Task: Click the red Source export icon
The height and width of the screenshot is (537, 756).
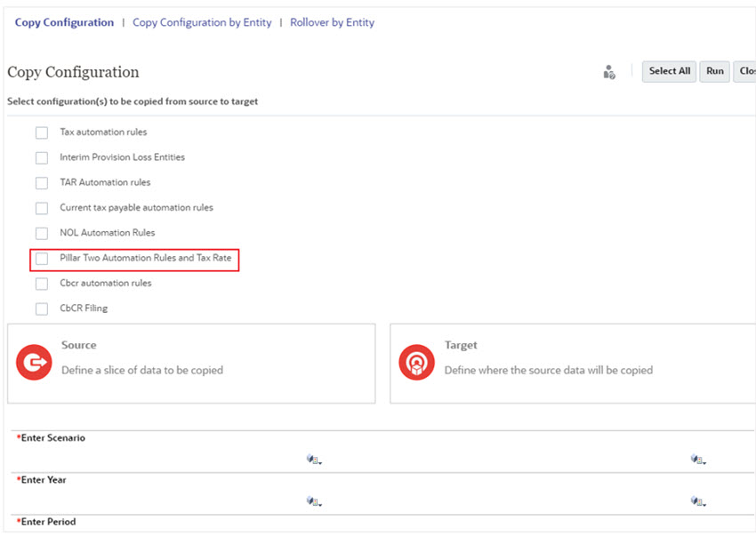Action: [x=34, y=363]
